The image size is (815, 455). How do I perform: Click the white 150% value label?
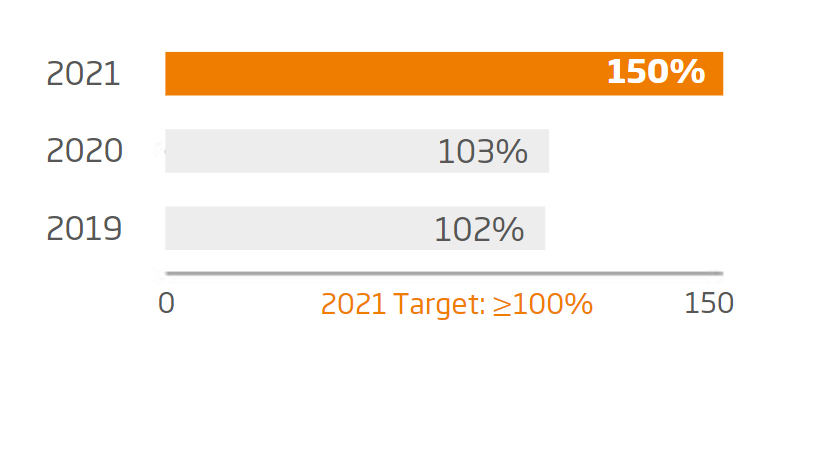click(x=656, y=71)
